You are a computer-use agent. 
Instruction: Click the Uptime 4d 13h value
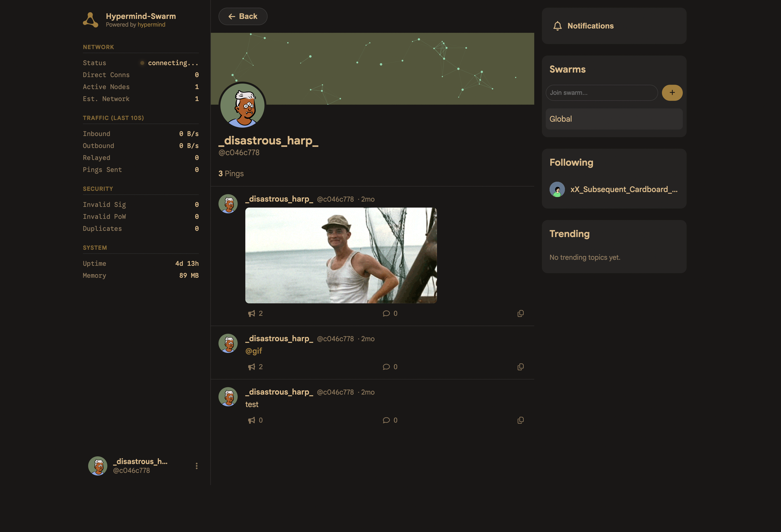tap(187, 264)
